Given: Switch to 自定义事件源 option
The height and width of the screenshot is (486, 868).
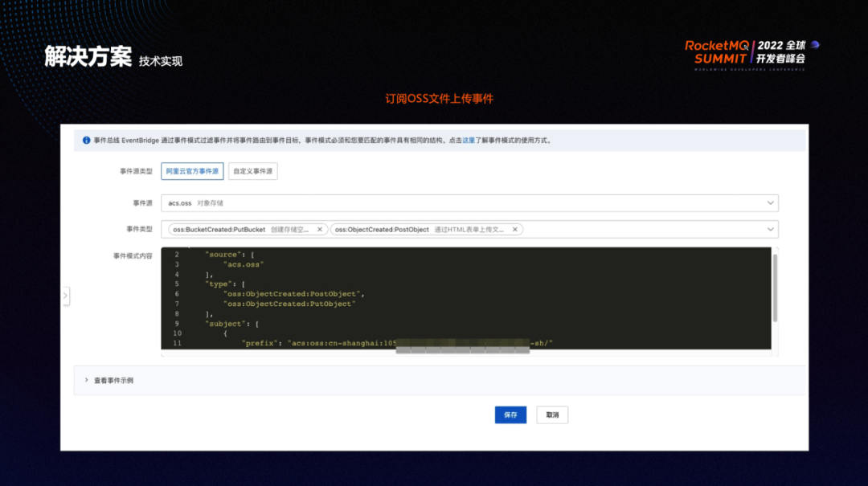Looking at the screenshot, I should point(253,171).
